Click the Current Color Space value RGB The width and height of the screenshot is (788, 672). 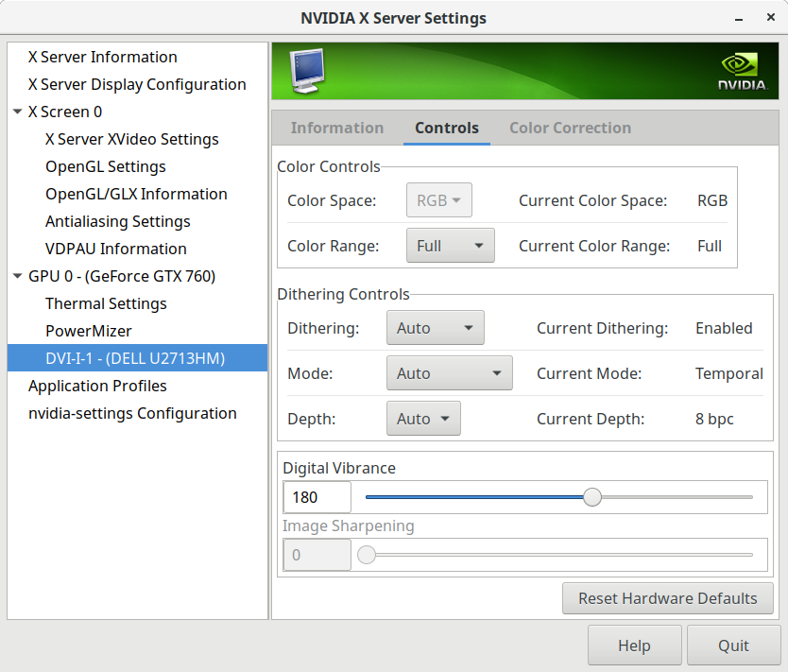click(x=712, y=200)
